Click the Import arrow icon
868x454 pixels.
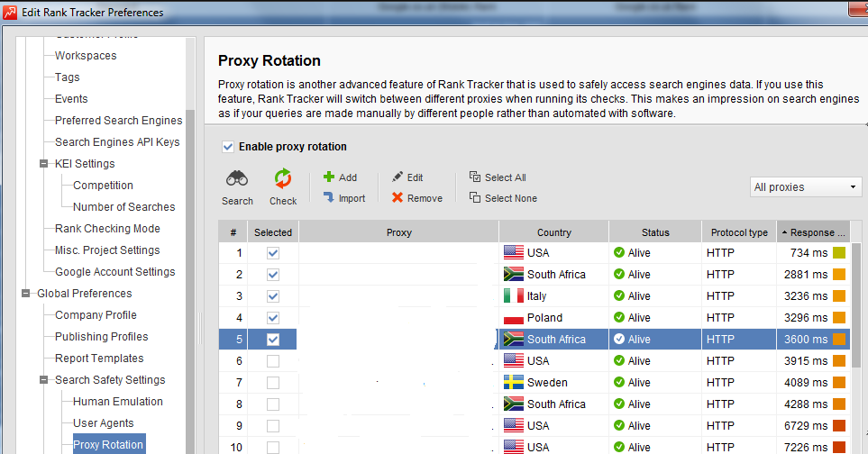pos(329,197)
